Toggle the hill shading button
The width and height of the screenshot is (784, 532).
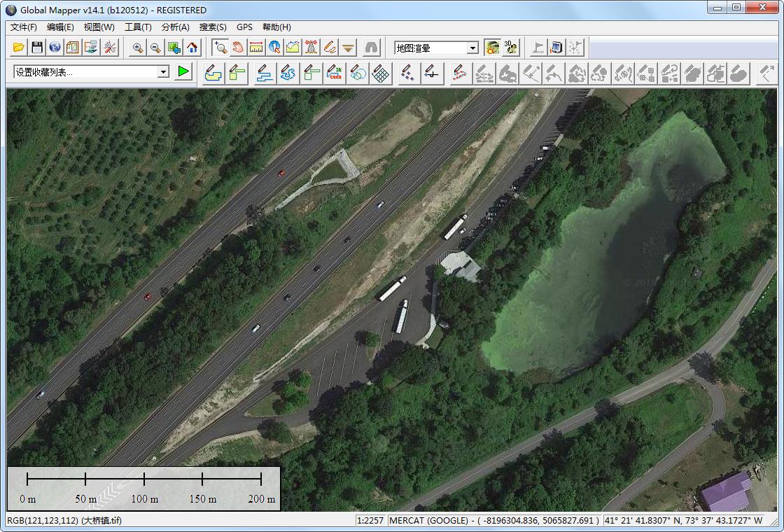pos(493,48)
